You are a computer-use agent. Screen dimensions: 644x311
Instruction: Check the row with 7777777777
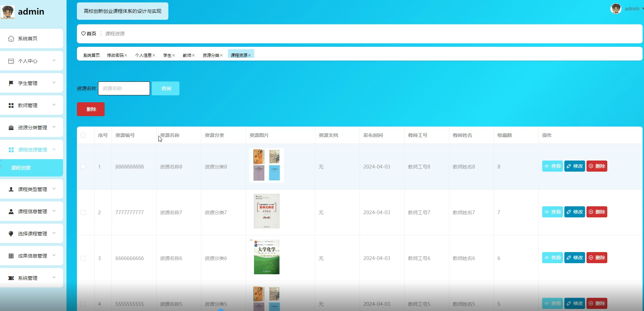pos(83,213)
